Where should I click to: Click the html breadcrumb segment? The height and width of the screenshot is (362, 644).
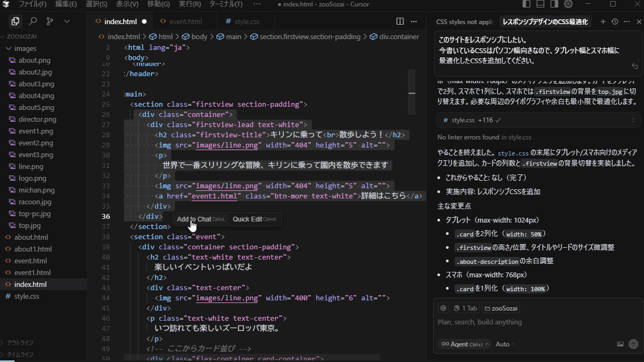(161, 37)
